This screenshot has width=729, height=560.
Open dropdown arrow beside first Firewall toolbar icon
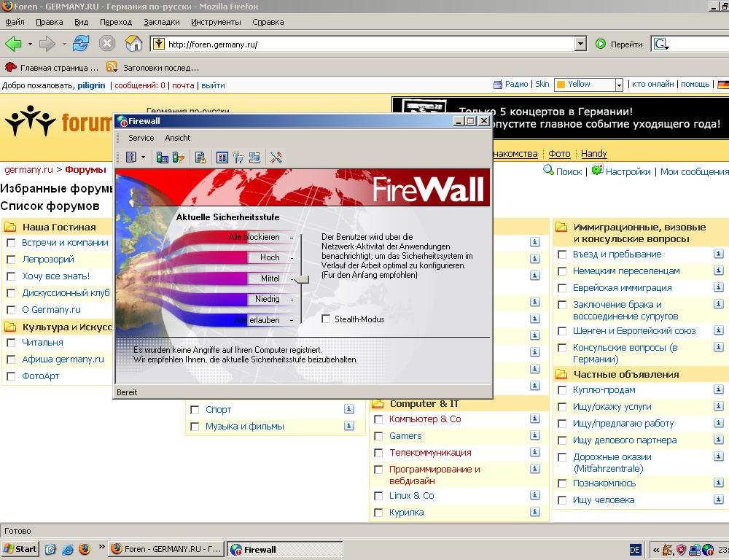(143, 157)
